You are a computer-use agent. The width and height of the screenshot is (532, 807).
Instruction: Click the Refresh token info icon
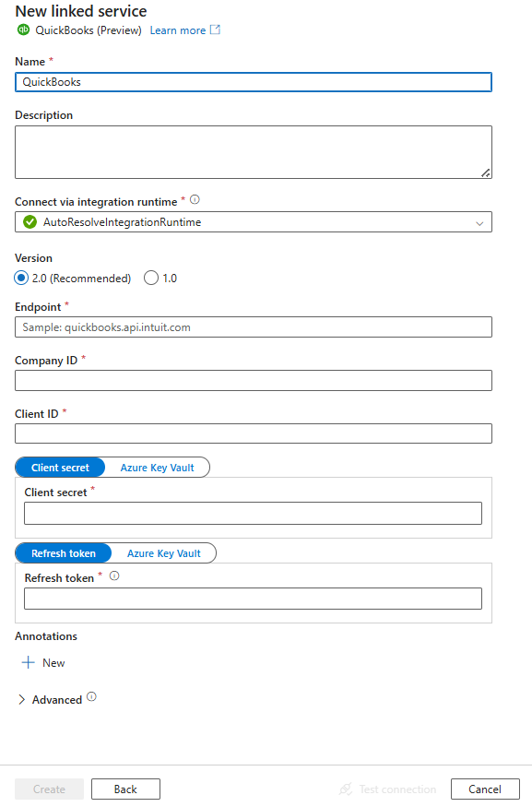tap(113, 576)
